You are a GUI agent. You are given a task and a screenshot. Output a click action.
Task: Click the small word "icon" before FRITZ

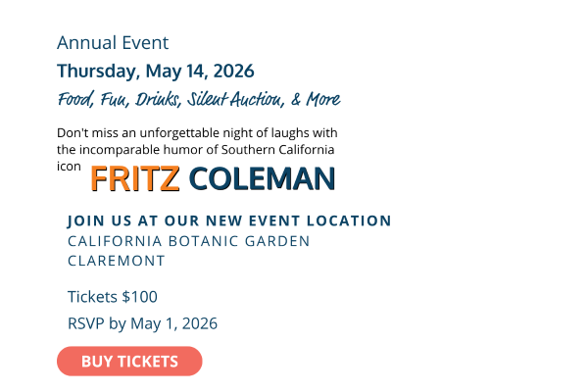69,167
